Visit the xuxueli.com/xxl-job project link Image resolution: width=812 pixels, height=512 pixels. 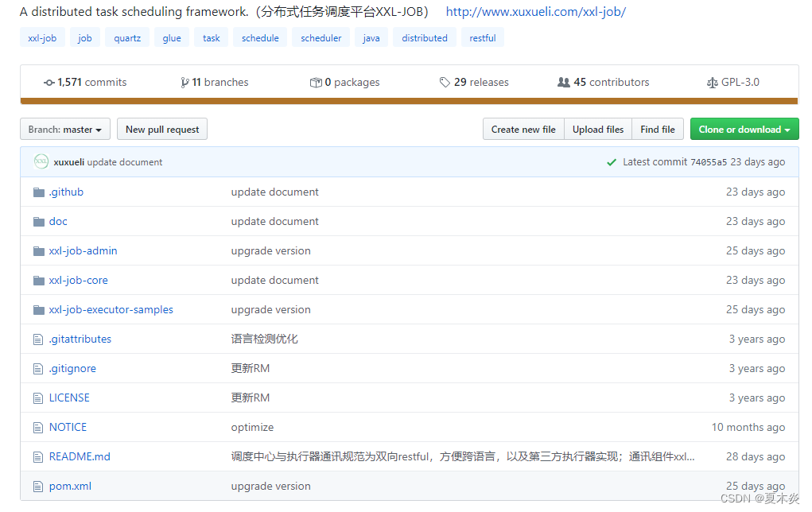[x=535, y=11]
